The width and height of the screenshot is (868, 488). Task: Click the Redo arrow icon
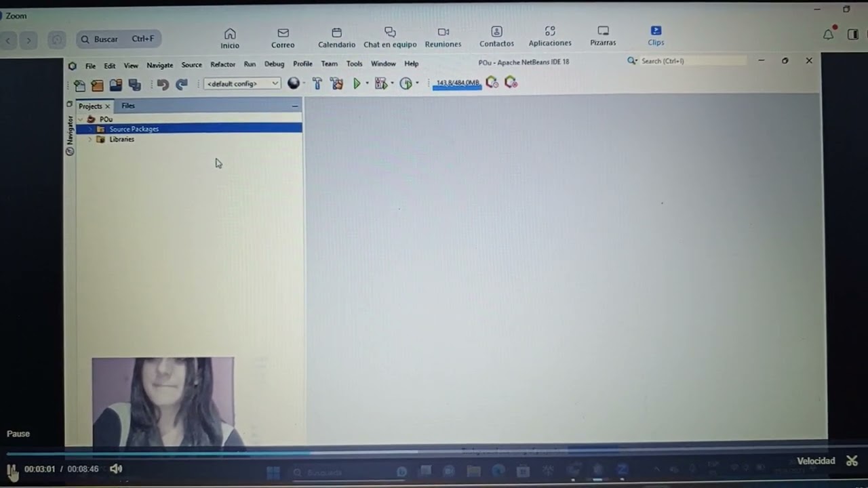(182, 84)
